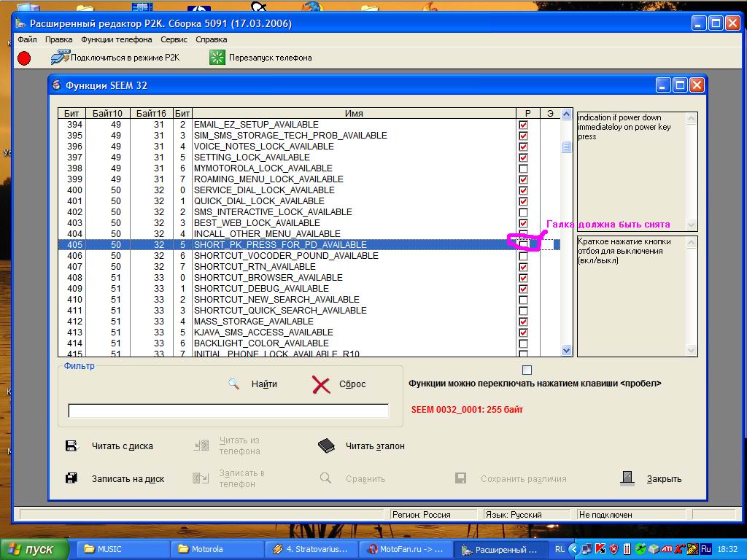Click the function list scrollbar thumb
The image size is (747, 560).
point(566,147)
